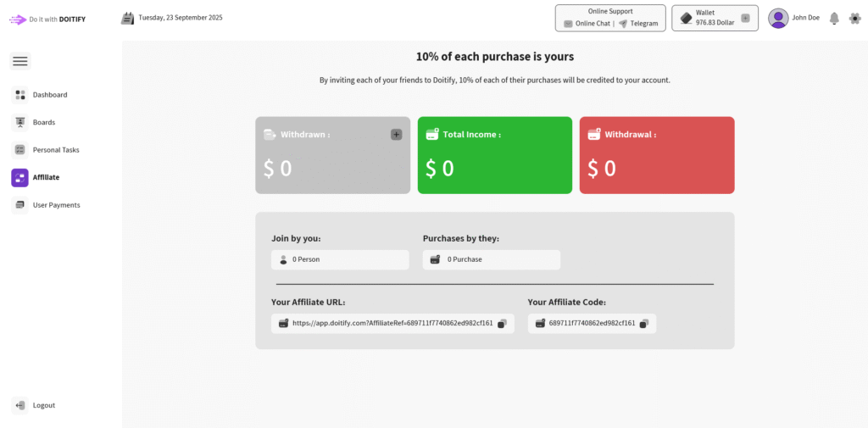Toggle the hamburger sidebar menu
Viewport: 868px width, 428px height.
[20, 61]
